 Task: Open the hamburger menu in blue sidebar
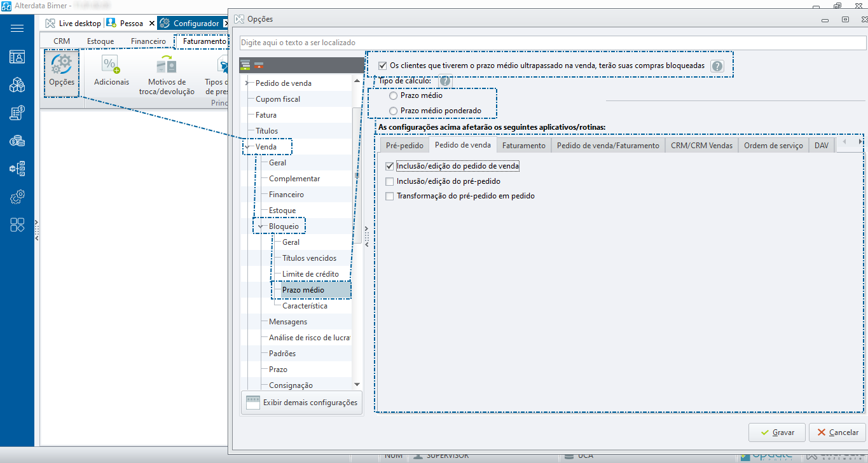click(17, 28)
